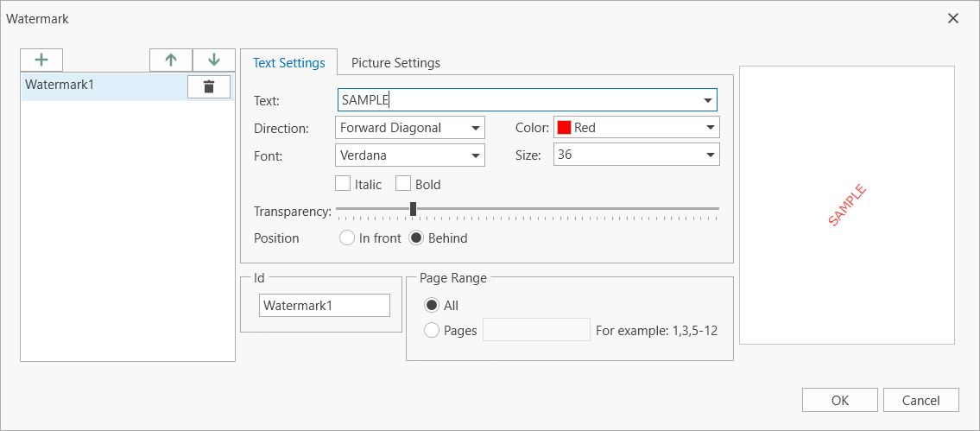Screen dimensions: 980x431
Task: Move watermark up with arrow icon
Action: click(x=171, y=60)
